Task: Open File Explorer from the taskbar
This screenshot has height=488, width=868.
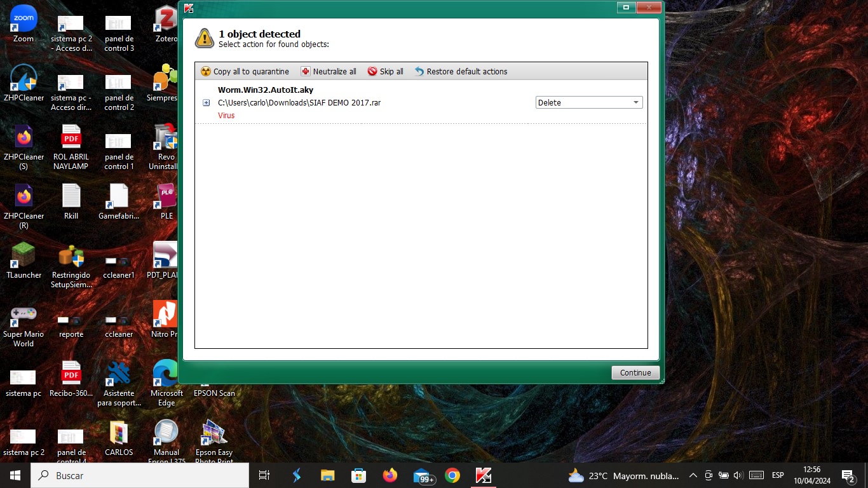Action: click(327, 475)
